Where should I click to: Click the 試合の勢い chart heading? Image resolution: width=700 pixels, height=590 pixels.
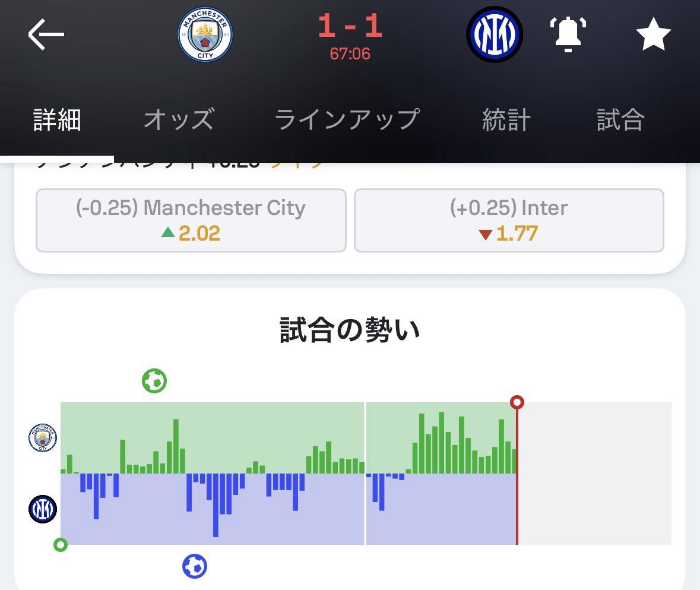click(350, 330)
